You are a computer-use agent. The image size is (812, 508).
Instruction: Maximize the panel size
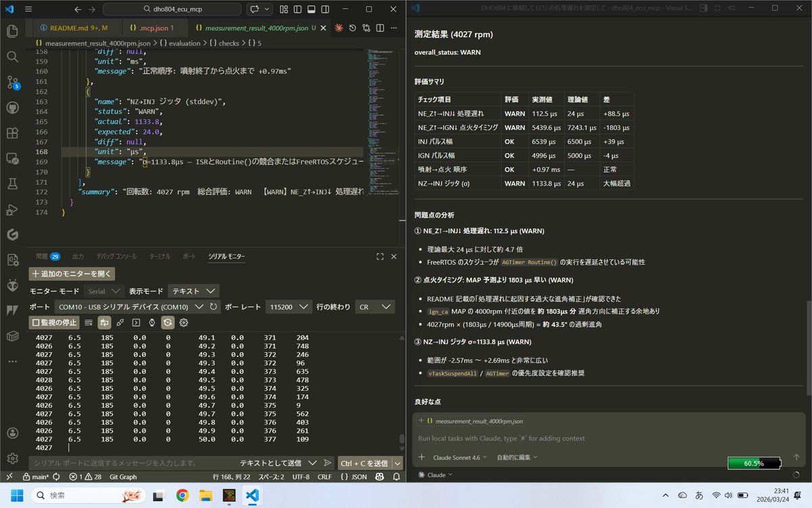click(380, 257)
